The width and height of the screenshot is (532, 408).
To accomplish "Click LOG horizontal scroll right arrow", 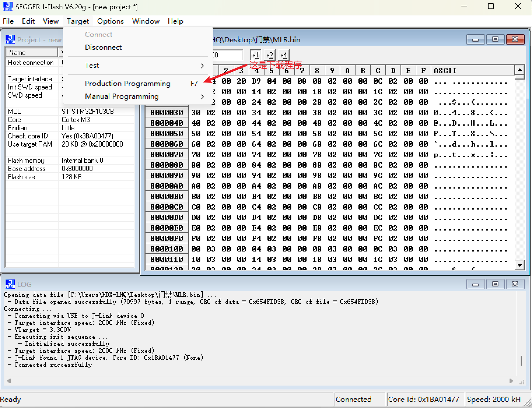I will 511,381.
